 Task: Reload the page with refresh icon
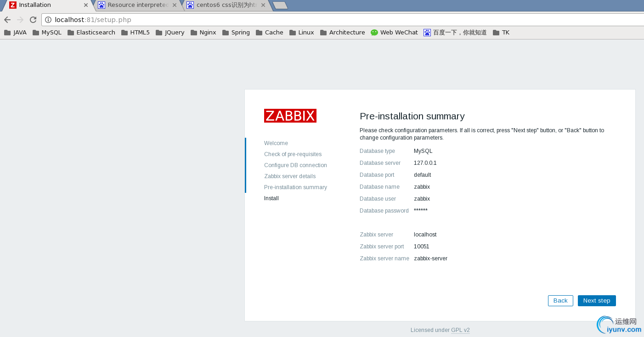(x=33, y=20)
